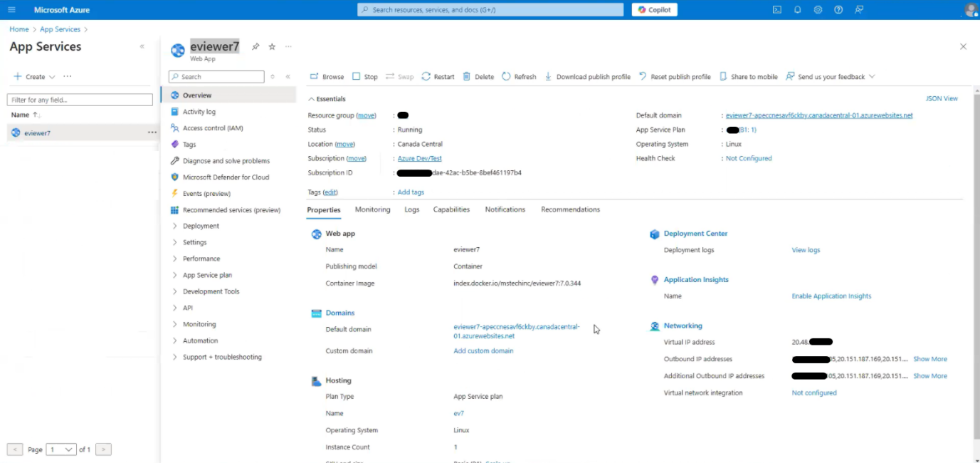Add a custom domain
Image resolution: width=980 pixels, height=463 pixels.
click(x=483, y=350)
